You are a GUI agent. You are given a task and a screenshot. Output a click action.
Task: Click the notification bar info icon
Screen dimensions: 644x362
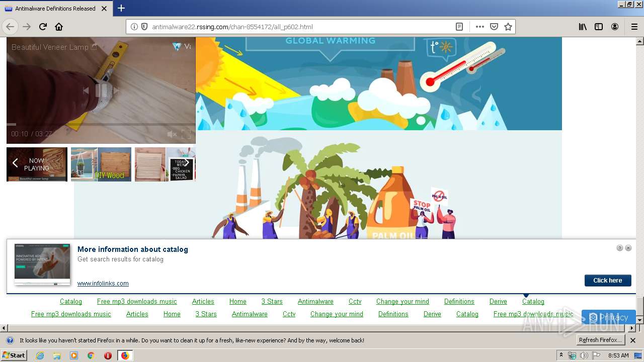(x=10, y=340)
